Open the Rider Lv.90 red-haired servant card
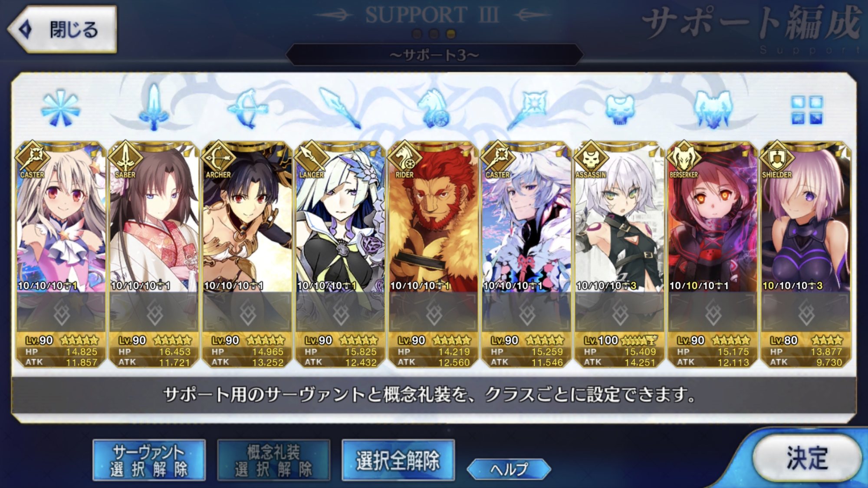The image size is (868, 488). [433, 254]
